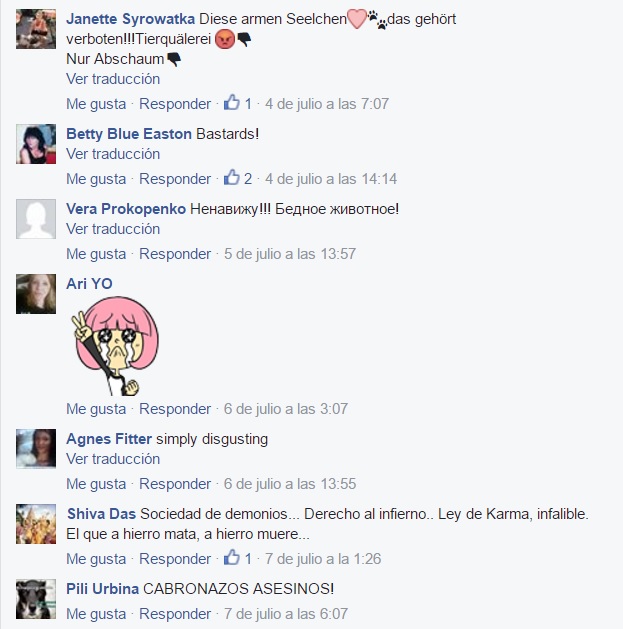Click Pili Urbina's dog avatar
Image resolution: width=623 pixels, height=629 pixels.
point(36,599)
